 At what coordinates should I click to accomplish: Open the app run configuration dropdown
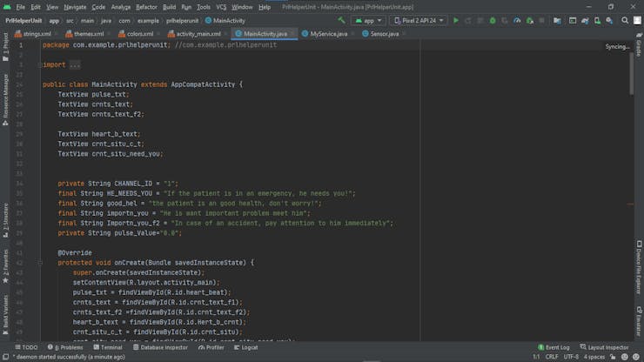[369, 20]
